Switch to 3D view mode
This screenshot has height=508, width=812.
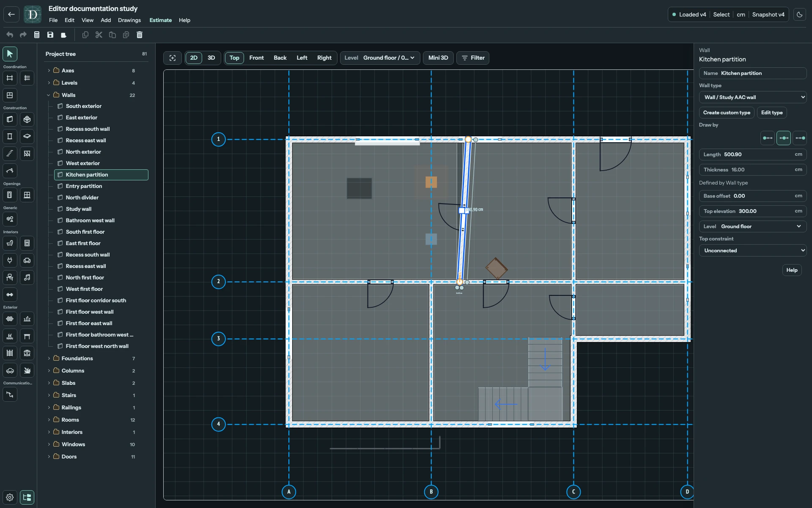[x=211, y=58]
